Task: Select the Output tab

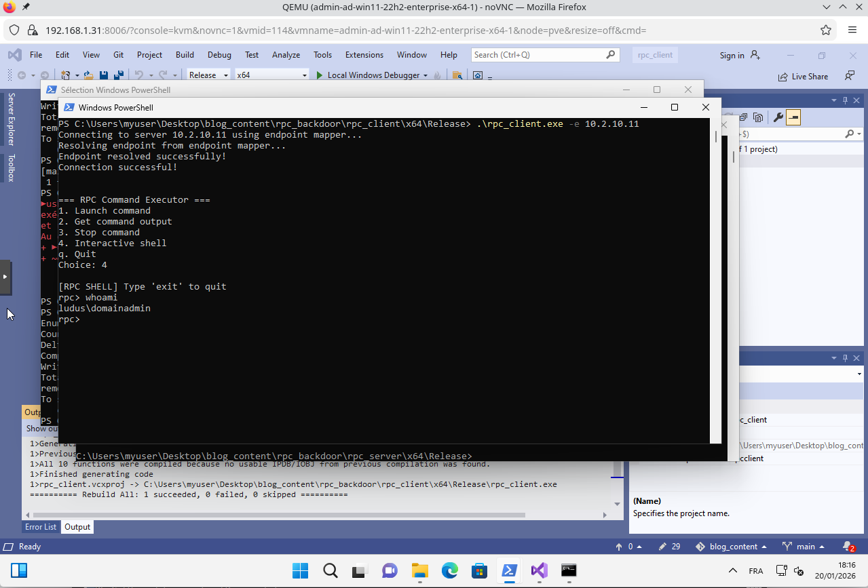Action: (77, 526)
